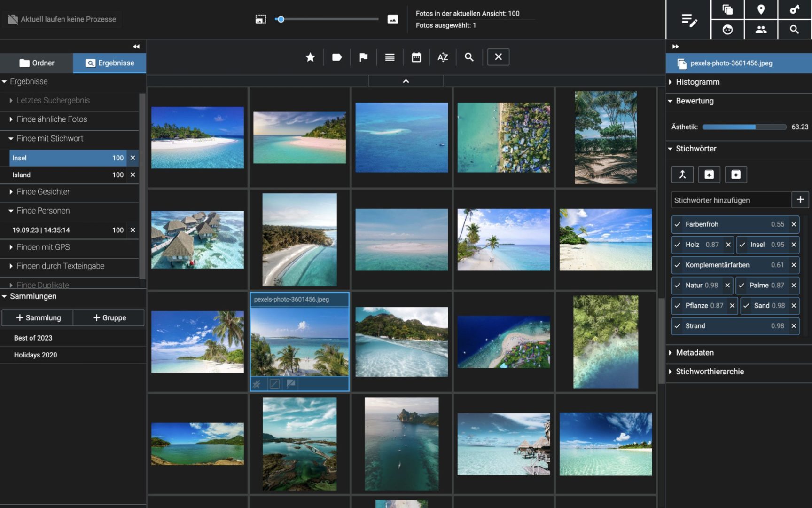Click the A-Z sort icon

(x=442, y=57)
